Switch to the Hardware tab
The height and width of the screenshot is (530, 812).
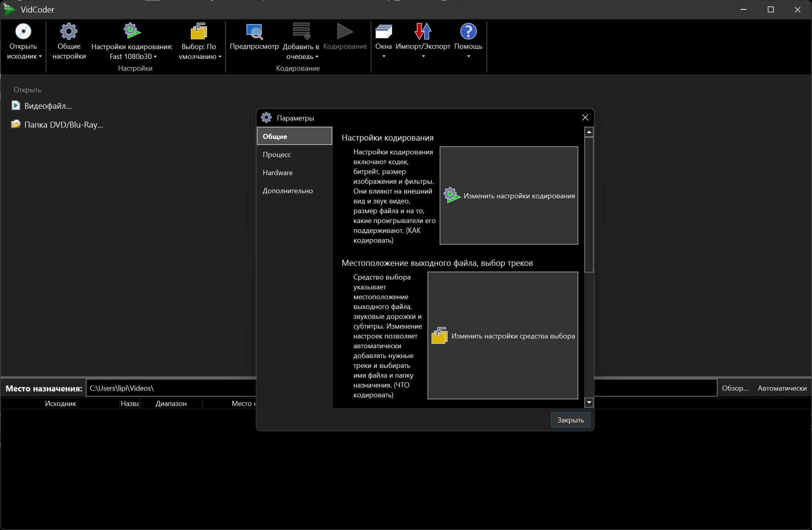[x=278, y=173]
